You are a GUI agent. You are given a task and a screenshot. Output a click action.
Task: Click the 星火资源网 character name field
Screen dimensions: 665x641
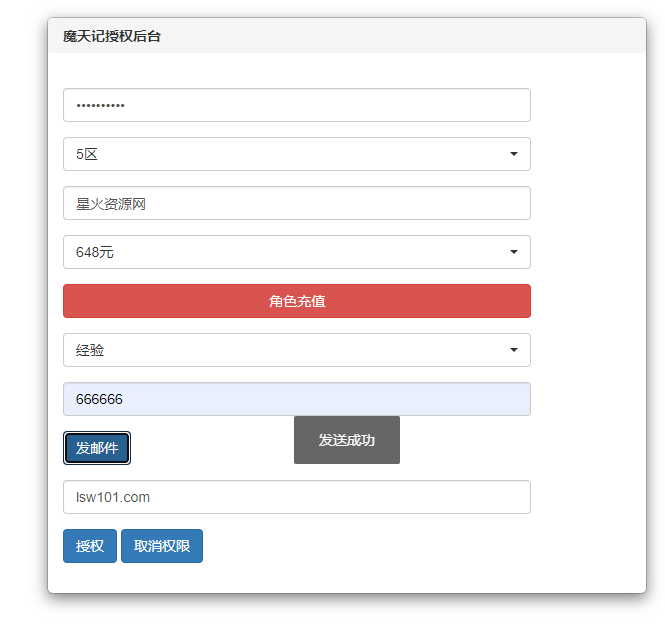coord(296,203)
